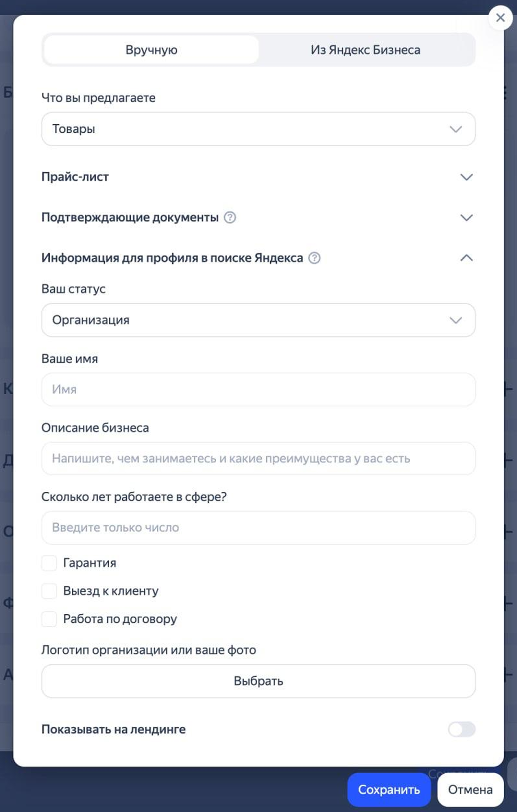This screenshot has height=812, width=517.
Task: Enable the Гарантия checkbox
Action: coord(49,563)
